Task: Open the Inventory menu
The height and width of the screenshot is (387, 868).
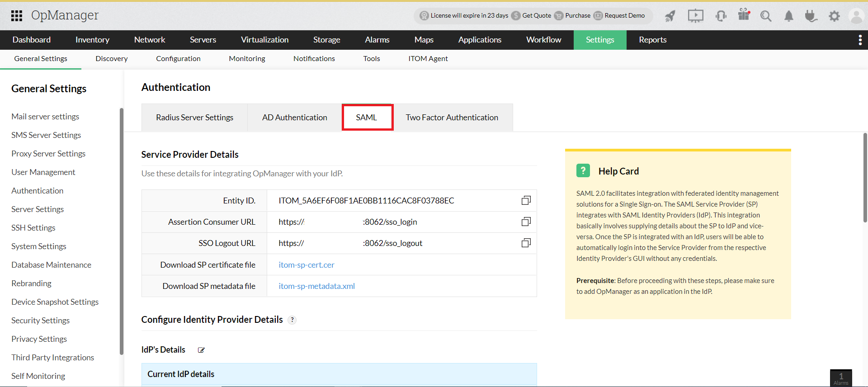Action: point(92,40)
